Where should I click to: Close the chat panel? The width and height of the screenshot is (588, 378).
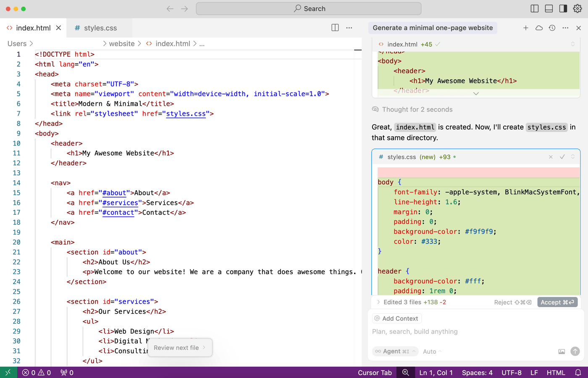[578, 28]
